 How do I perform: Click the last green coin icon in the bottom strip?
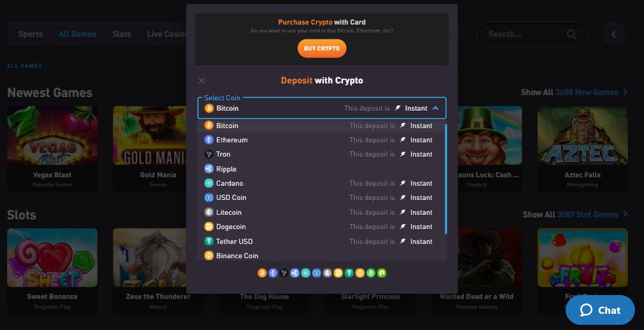click(382, 273)
